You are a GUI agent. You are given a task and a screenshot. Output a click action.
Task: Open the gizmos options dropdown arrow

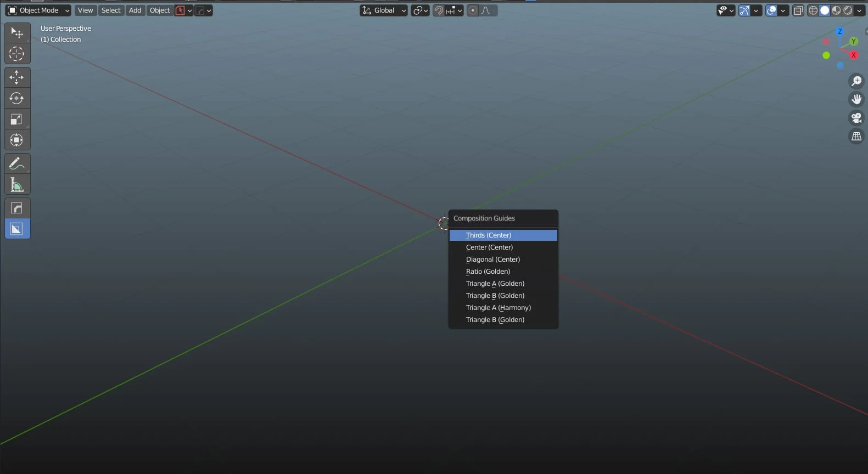756,10
